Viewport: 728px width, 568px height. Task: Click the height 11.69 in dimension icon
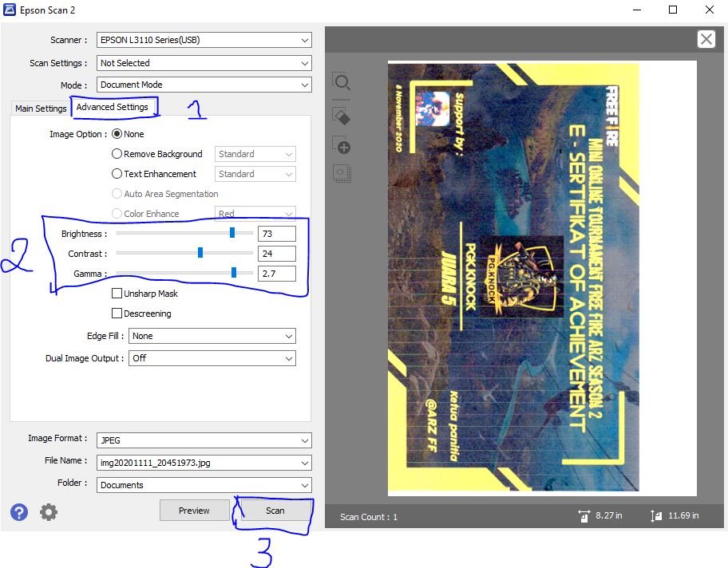[x=656, y=515]
